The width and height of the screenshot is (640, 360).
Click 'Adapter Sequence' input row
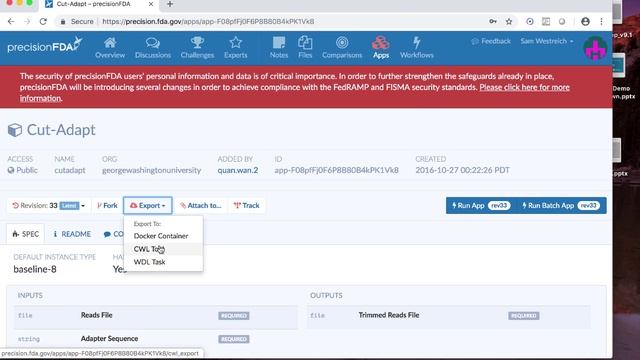[x=156, y=339]
